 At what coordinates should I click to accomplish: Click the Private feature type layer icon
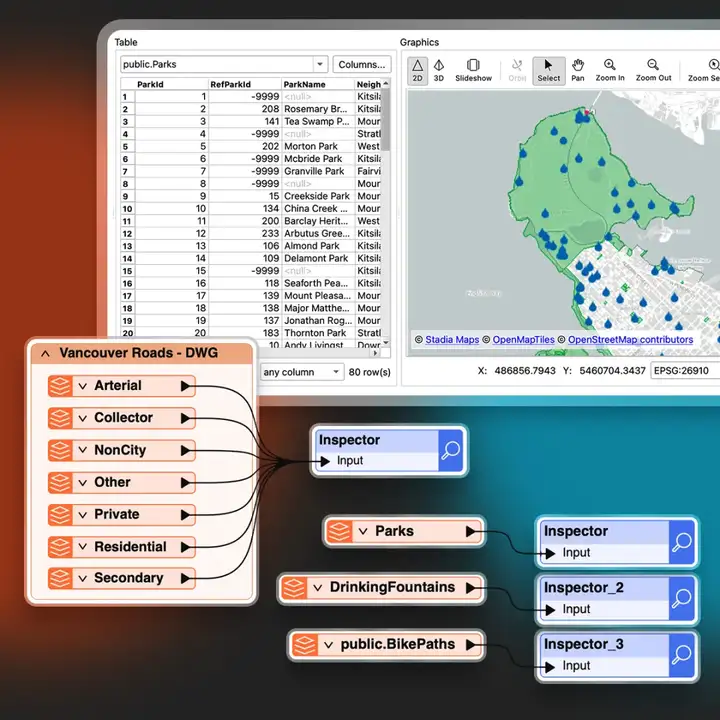[x=60, y=515]
